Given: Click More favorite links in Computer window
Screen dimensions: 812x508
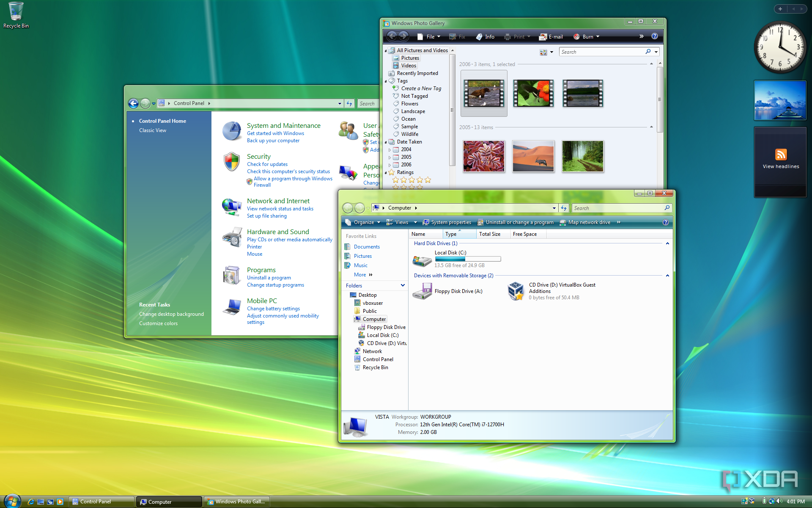Looking at the screenshot, I should 363,275.
